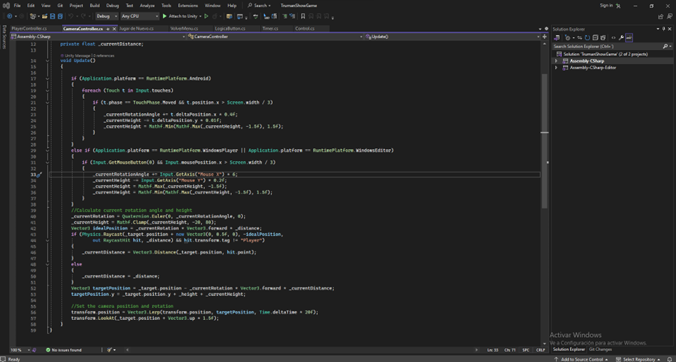Click the Navigate Backward icon
Screen dimensions: 676x362
tap(9, 16)
